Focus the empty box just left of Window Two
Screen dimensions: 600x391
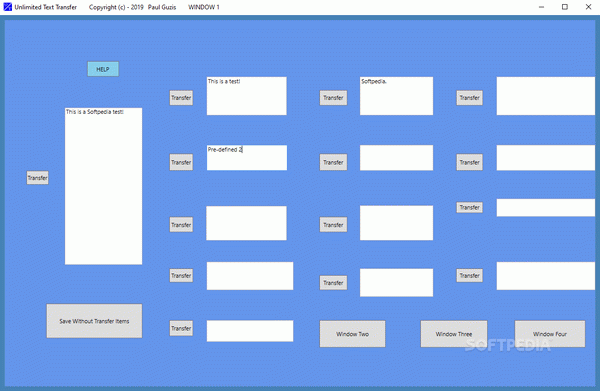point(250,331)
